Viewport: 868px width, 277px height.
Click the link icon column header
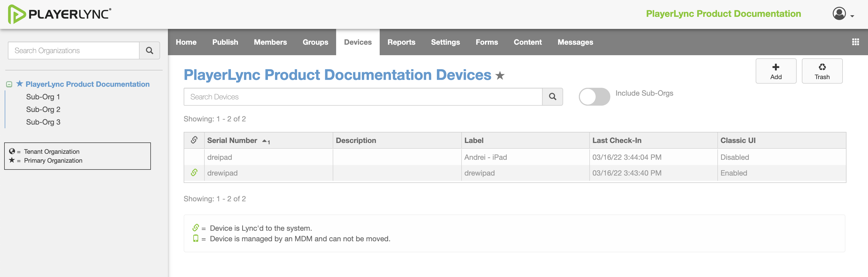coord(194,140)
